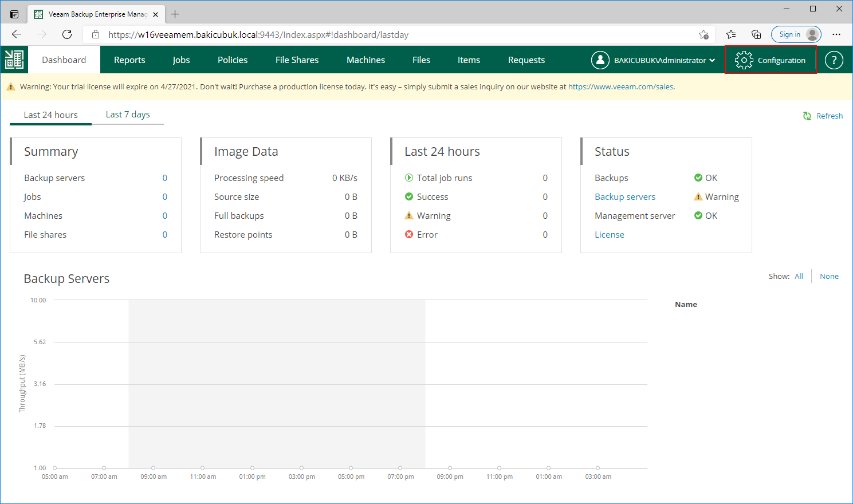The image size is (853, 504).
Task: Open the tab actions icon in the title bar
Action: click(14, 14)
